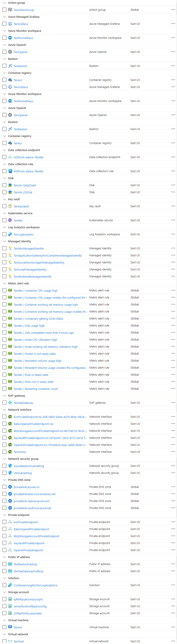The image size is (177, 644).
Task: Collapse the Storage account group
Action: 5,592
